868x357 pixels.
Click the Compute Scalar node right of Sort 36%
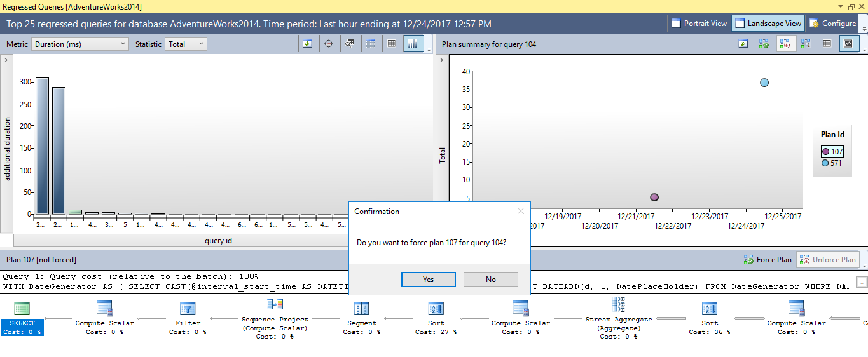796,318
